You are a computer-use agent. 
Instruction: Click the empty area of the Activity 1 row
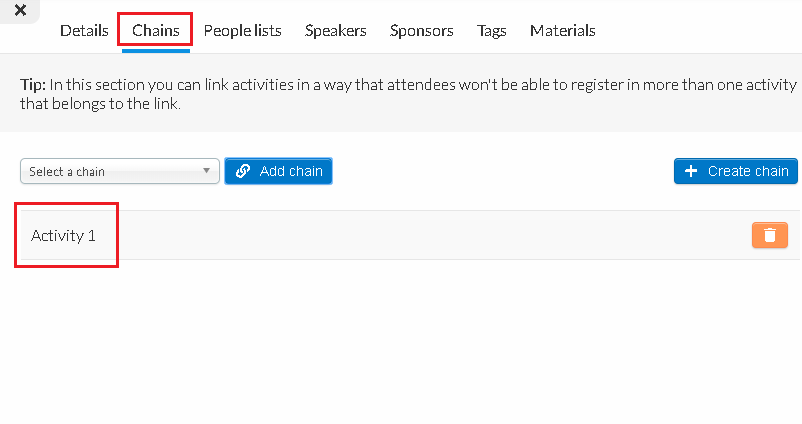point(425,235)
